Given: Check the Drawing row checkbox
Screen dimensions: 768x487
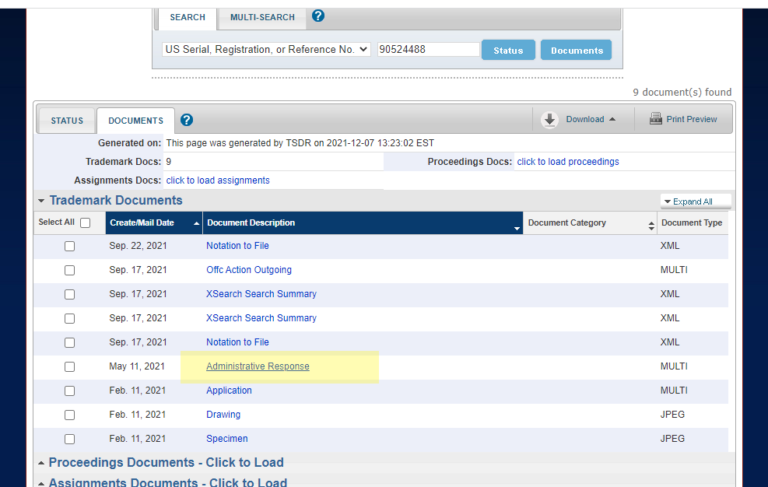Looking at the screenshot, I should point(70,415).
